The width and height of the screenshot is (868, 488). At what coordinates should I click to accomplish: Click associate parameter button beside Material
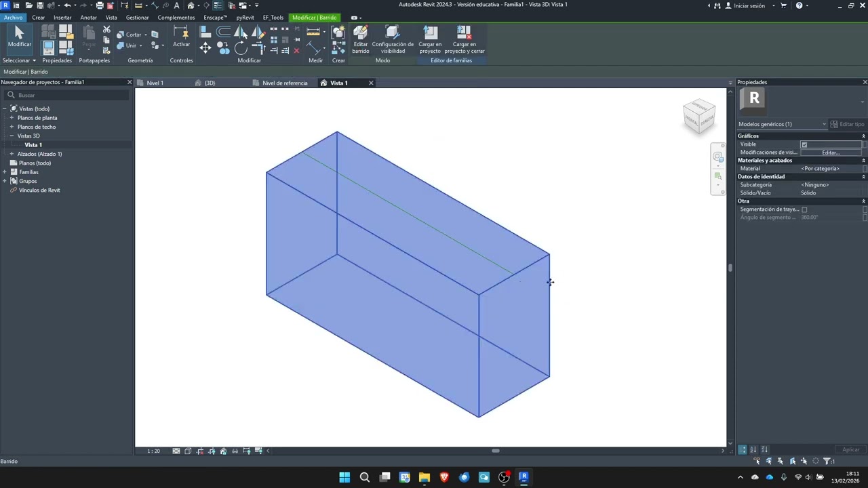(865, 168)
